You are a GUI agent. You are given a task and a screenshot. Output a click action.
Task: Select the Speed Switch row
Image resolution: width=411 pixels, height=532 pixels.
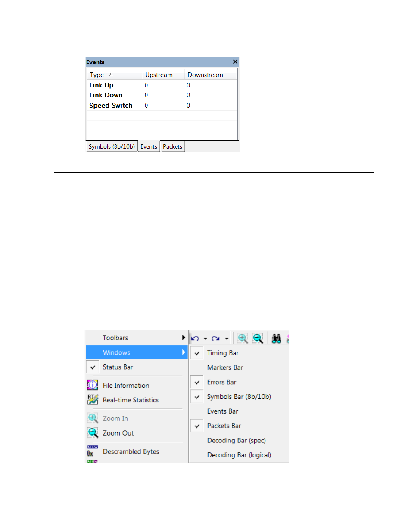(x=162, y=105)
